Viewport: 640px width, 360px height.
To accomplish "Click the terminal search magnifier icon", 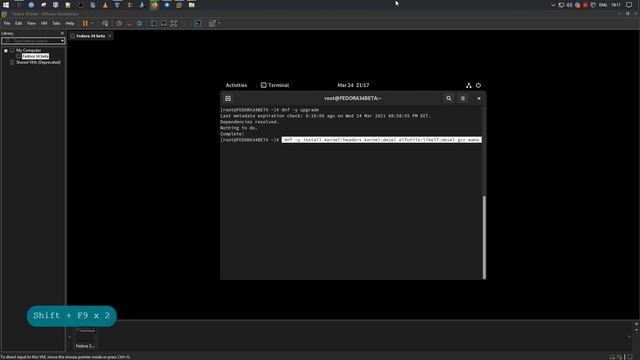I will (x=449, y=98).
